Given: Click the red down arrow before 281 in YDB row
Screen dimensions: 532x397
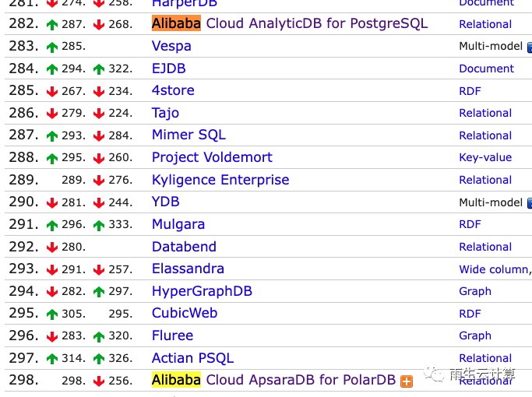Looking at the screenshot, I should click(x=52, y=202).
